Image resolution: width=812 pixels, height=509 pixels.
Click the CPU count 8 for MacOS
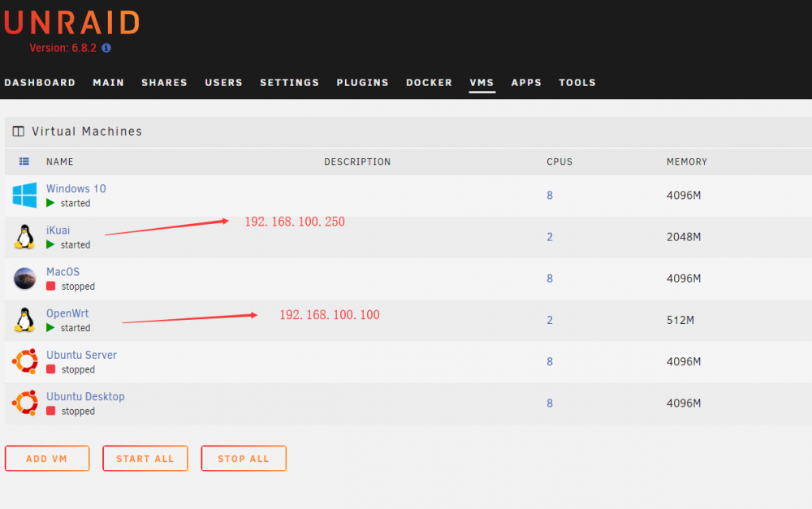(x=550, y=278)
